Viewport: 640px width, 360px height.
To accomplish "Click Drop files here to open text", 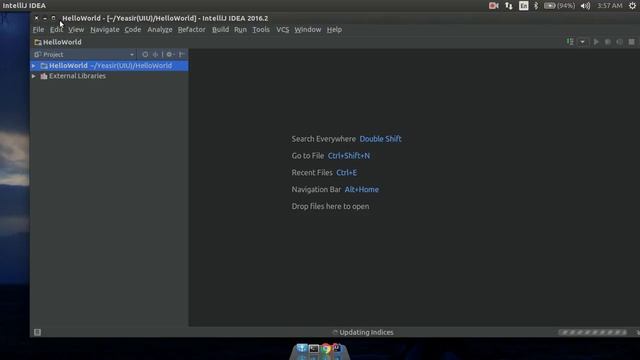I will click(x=330, y=206).
